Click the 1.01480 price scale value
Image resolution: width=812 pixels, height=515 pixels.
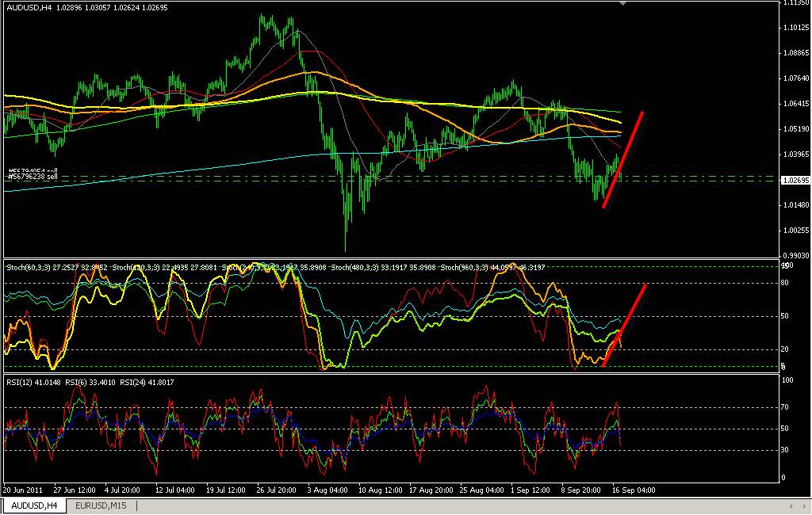(x=796, y=205)
